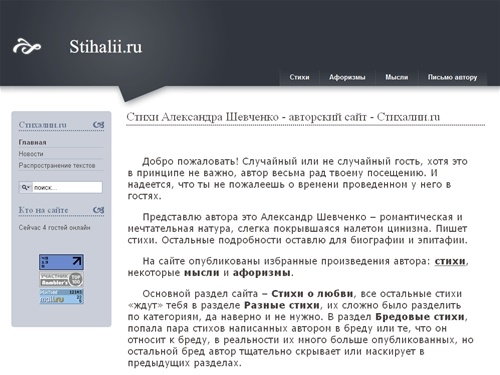The height and width of the screenshot is (375, 500).
Task: Open the Мысли menu tab
Action: [x=397, y=77]
